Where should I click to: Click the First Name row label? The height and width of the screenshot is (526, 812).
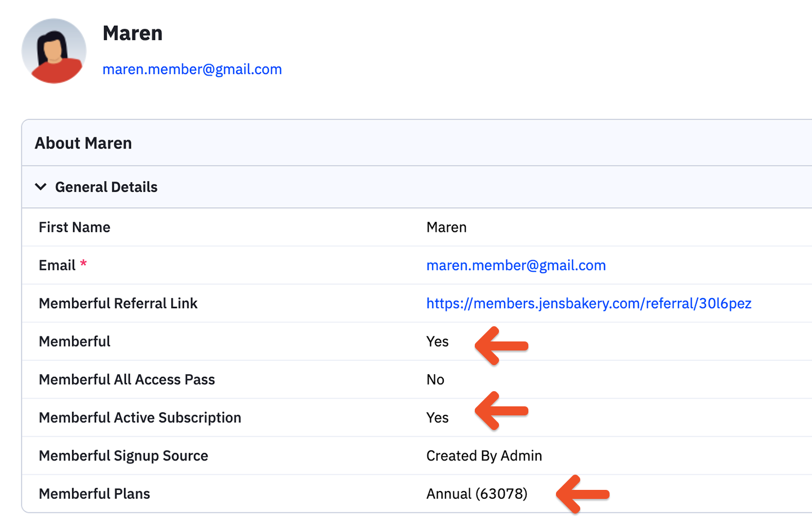pyautogui.click(x=74, y=227)
